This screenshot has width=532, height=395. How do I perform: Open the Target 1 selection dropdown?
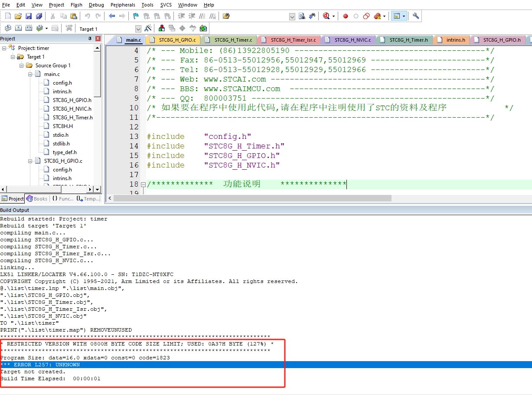[138, 29]
